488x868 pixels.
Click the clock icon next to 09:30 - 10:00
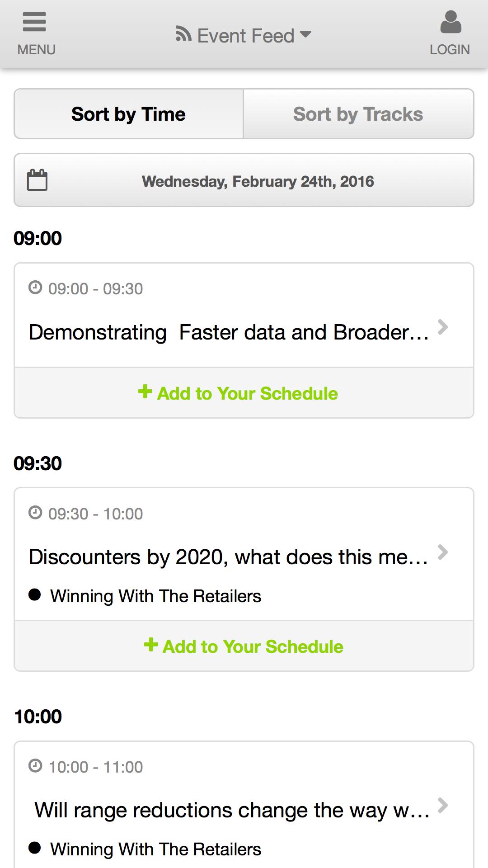(x=35, y=512)
